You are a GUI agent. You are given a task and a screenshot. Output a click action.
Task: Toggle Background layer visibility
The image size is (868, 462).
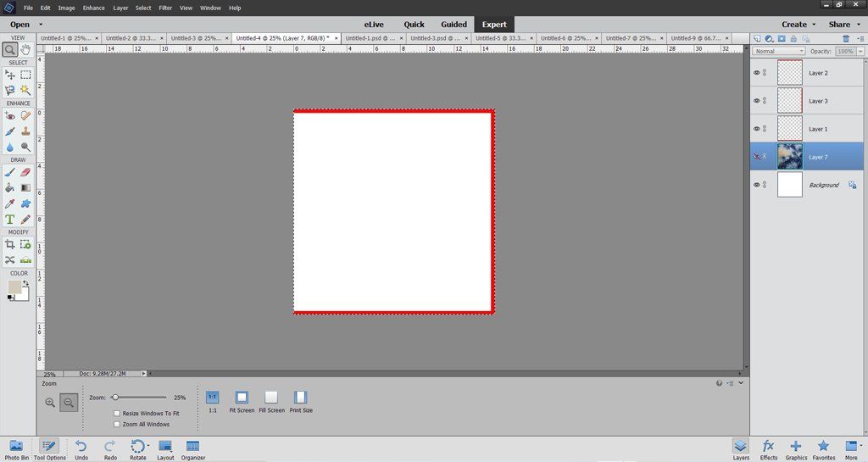(757, 185)
